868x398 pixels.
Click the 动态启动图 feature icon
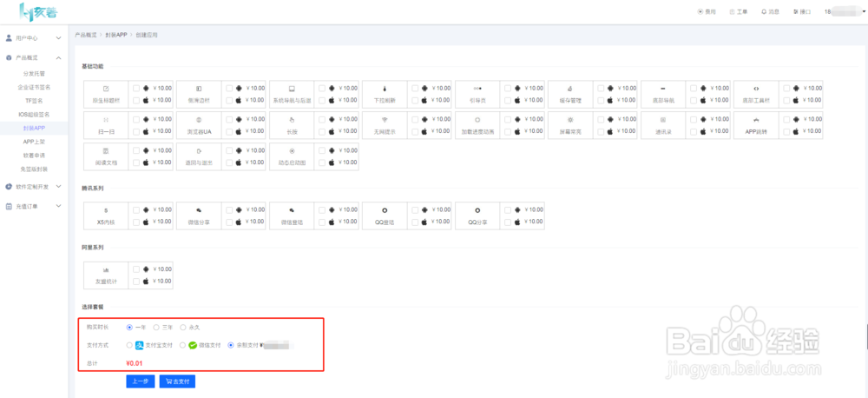click(x=292, y=151)
